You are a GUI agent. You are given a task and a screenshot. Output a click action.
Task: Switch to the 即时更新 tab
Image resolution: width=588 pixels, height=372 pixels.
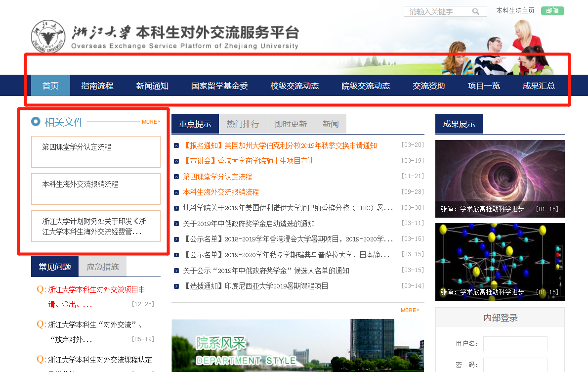coord(291,124)
